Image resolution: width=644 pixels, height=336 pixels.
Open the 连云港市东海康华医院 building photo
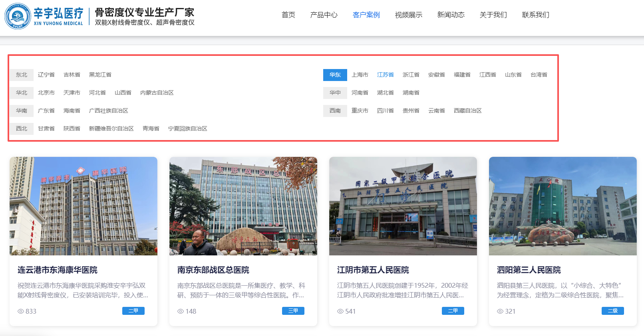pyautogui.click(x=83, y=206)
